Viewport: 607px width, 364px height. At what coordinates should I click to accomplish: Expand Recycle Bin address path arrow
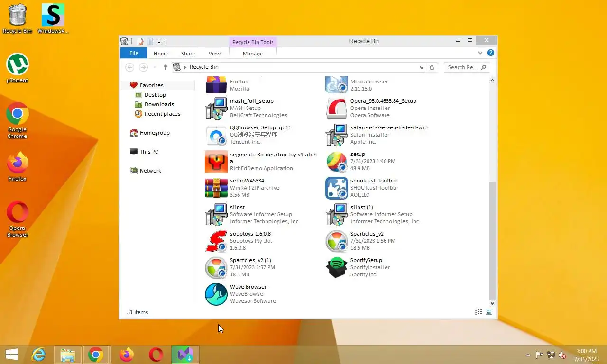pyautogui.click(x=185, y=67)
